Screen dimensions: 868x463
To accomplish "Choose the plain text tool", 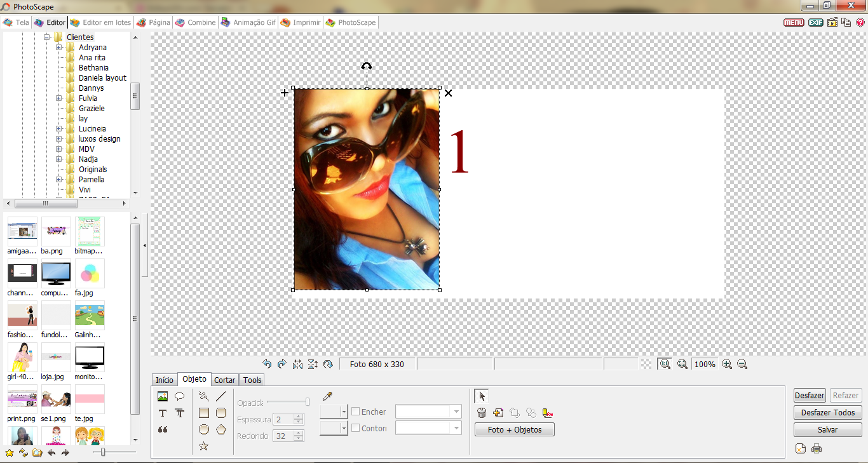I will (163, 413).
